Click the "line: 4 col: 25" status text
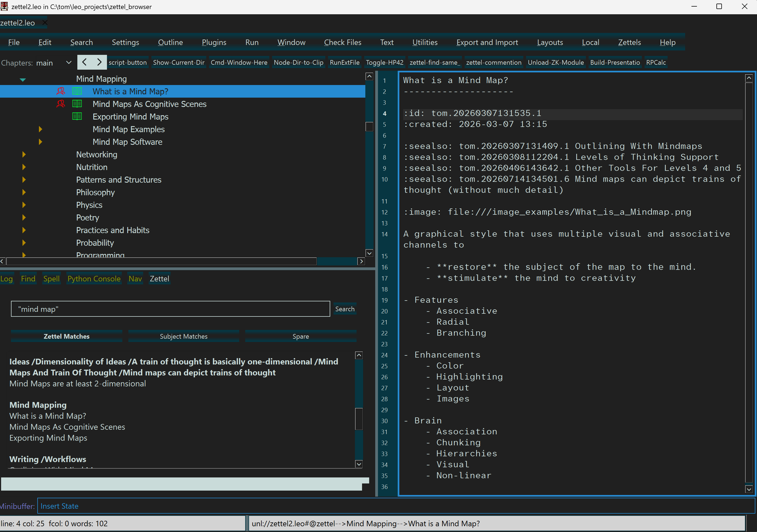Image resolution: width=757 pixels, height=532 pixels. click(x=22, y=523)
